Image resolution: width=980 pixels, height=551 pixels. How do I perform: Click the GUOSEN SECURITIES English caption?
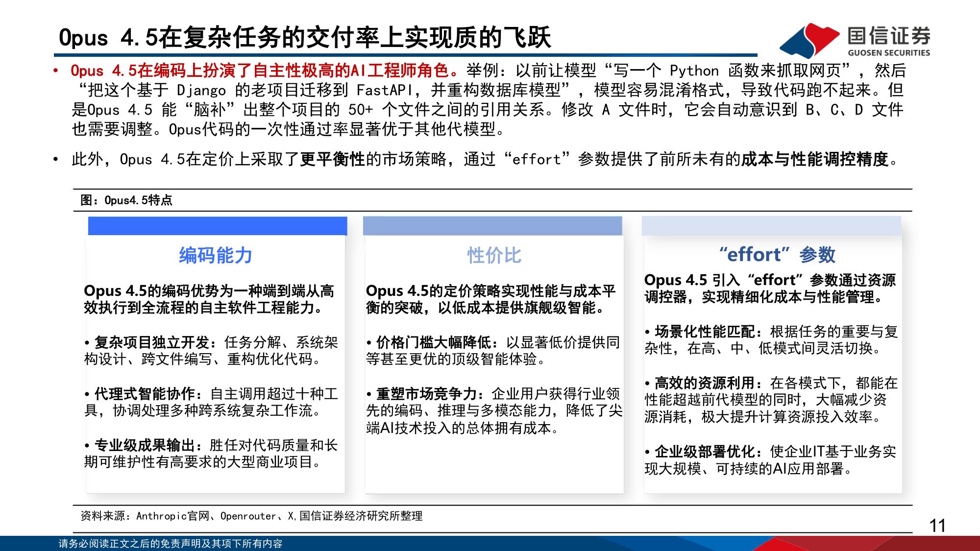pyautogui.click(x=889, y=53)
